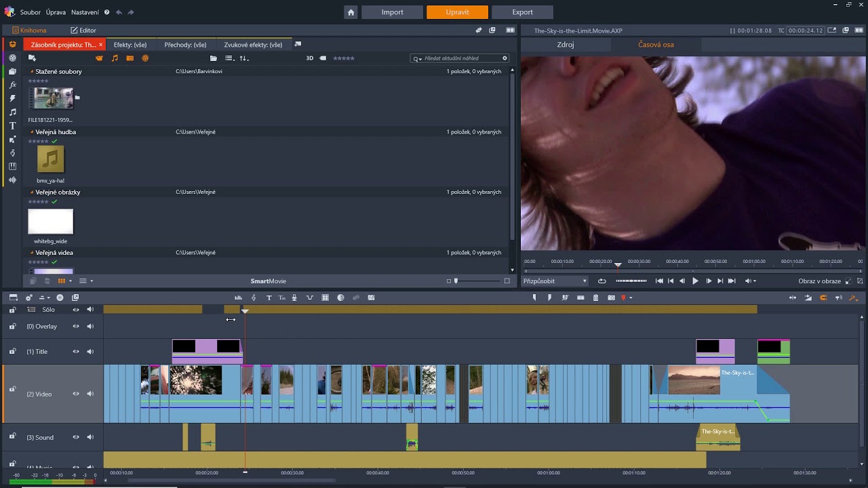Open the fx effects category in sidebar

pos(12,85)
